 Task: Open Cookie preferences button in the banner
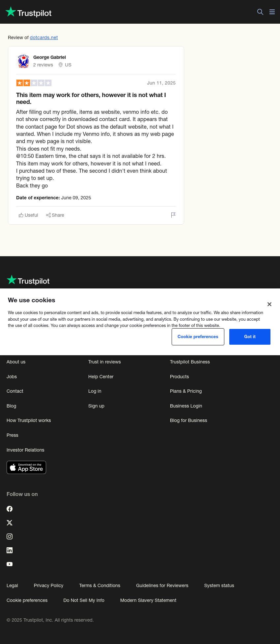[198, 337]
